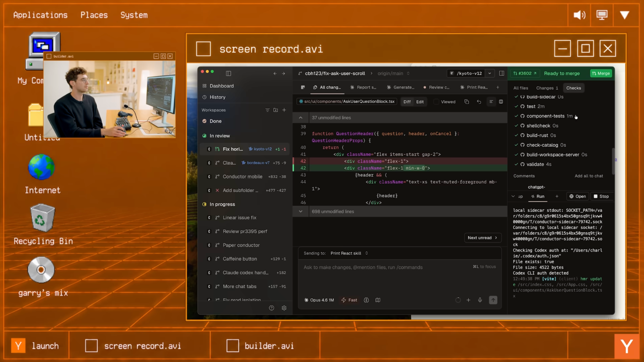Open the help icon in sidebar footer

pos(272,308)
